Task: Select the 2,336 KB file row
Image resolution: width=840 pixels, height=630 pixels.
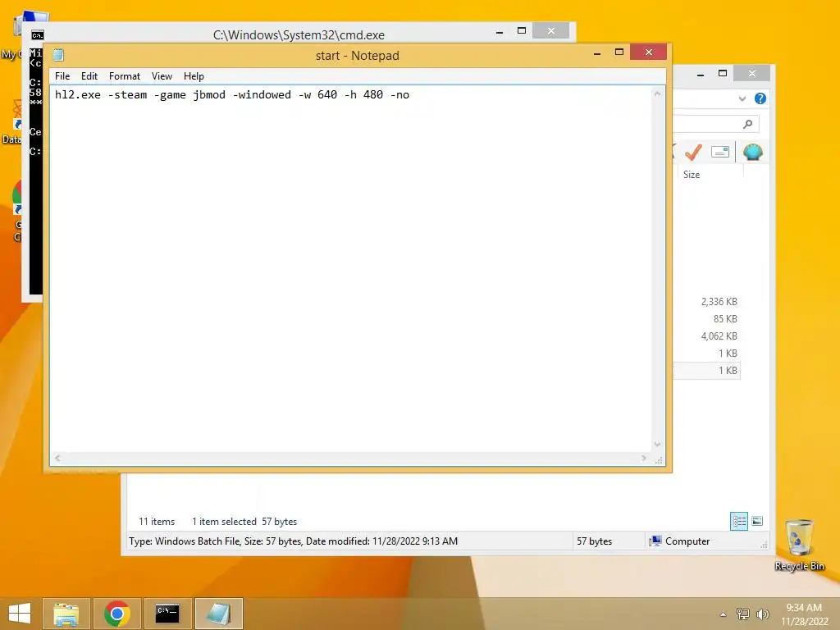Action: coord(706,302)
